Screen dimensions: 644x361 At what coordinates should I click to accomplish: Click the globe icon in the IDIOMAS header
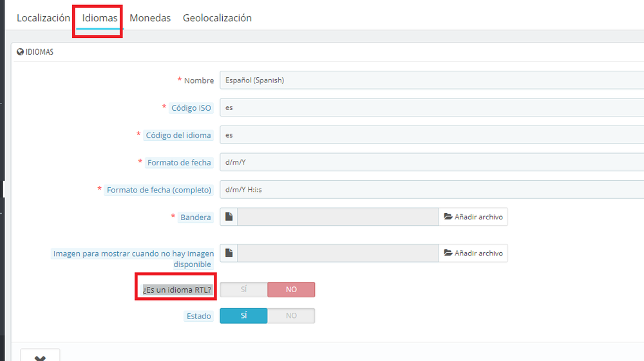20,52
